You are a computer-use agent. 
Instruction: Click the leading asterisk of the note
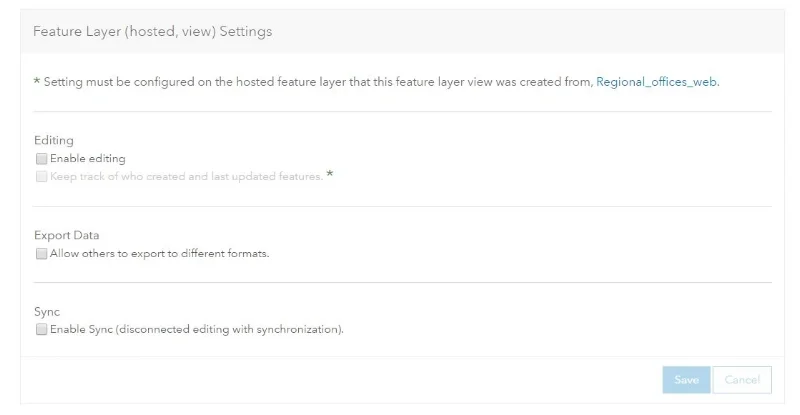click(37, 81)
